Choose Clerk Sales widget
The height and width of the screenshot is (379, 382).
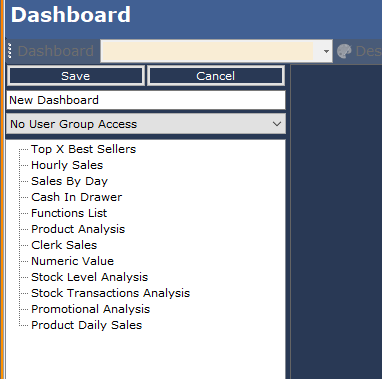point(64,245)
